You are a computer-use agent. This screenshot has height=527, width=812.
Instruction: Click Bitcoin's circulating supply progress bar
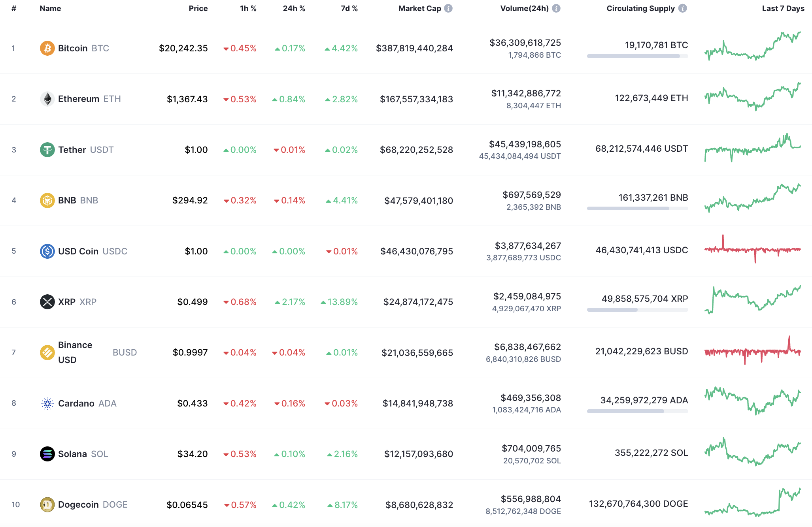(x=637, y=56)
